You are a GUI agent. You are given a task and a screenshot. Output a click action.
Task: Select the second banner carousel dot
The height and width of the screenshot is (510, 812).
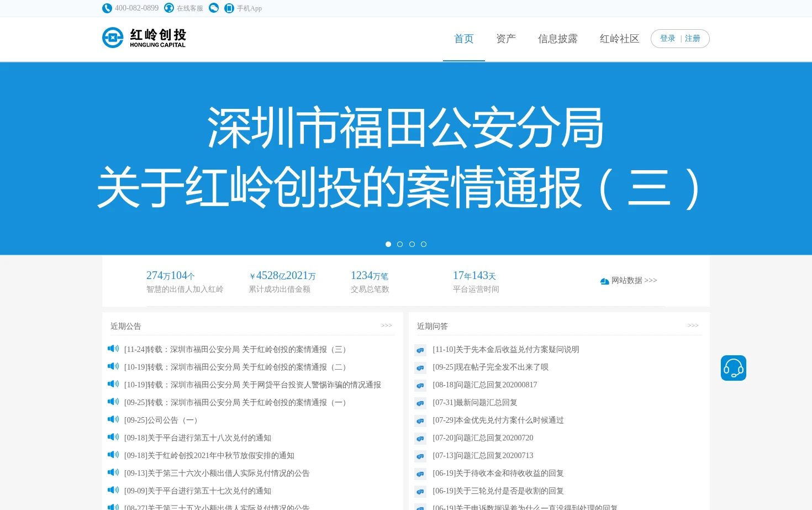click(400, 244)
